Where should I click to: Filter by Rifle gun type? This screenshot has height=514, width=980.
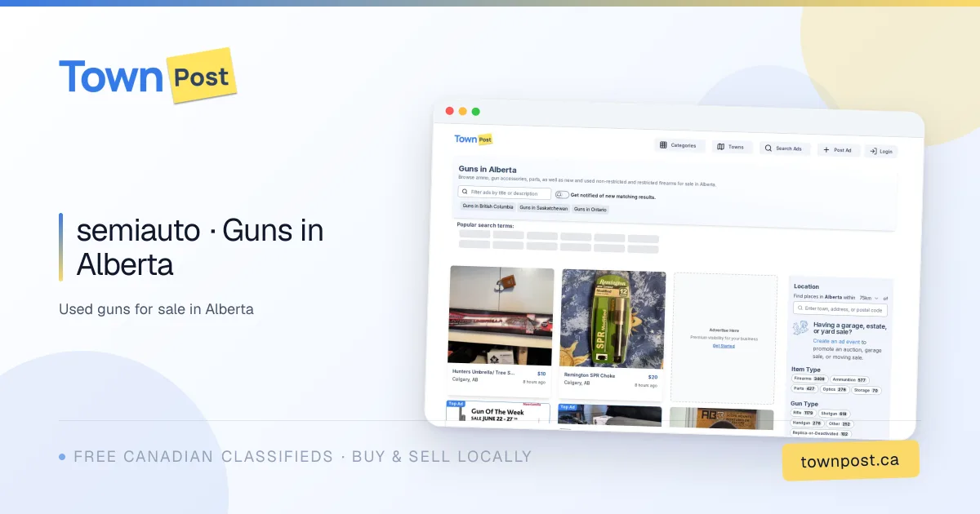click(804, 413)
